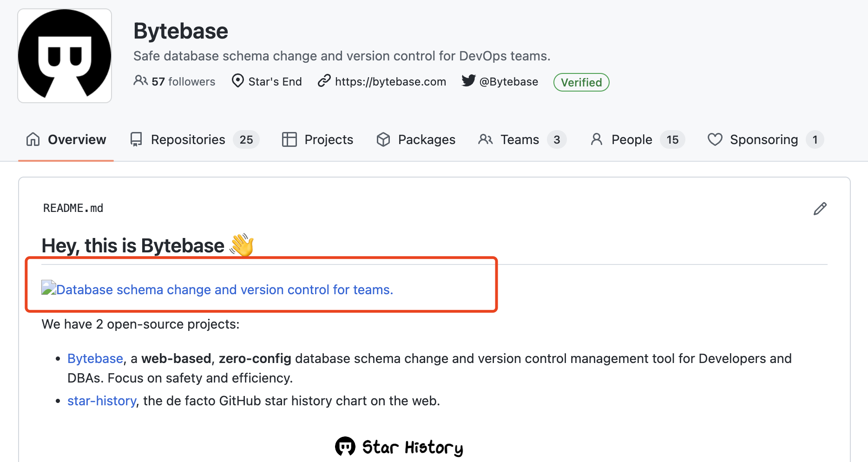
Task: Click the Star's End location text
Action: click(275, 82)
